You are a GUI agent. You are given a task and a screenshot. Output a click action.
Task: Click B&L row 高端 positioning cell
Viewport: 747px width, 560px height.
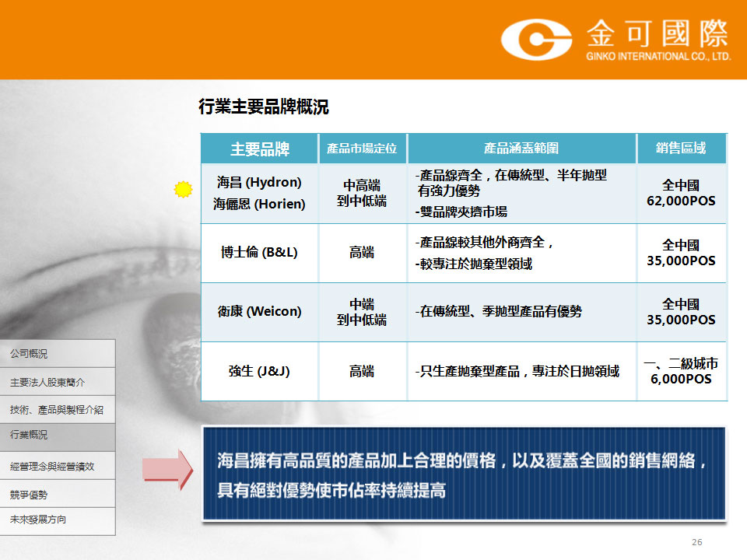click(x=362, y=253)
